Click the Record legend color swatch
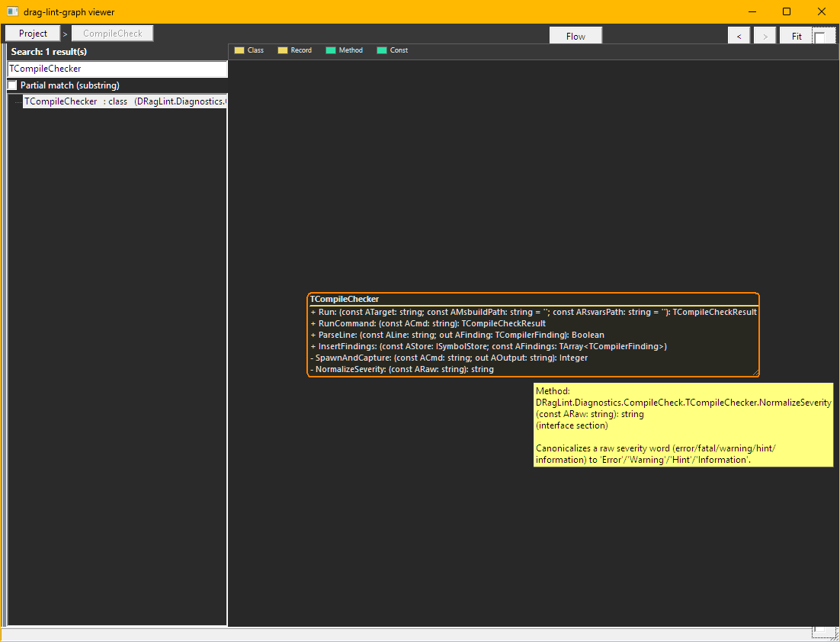 coord(283,50)
